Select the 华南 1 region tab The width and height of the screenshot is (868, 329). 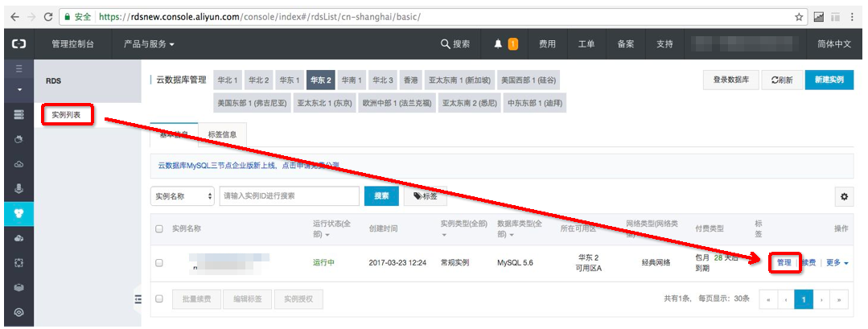[x=352, y=80]
